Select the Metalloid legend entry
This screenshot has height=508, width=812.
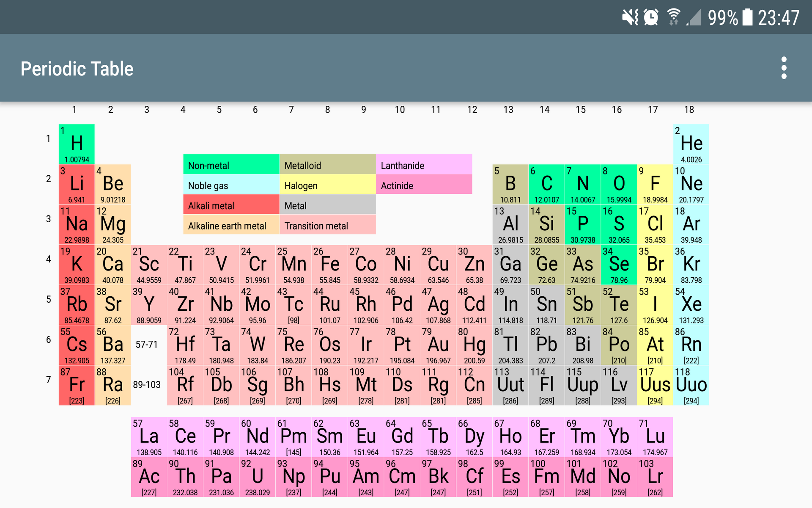click(x=328, y=165)
